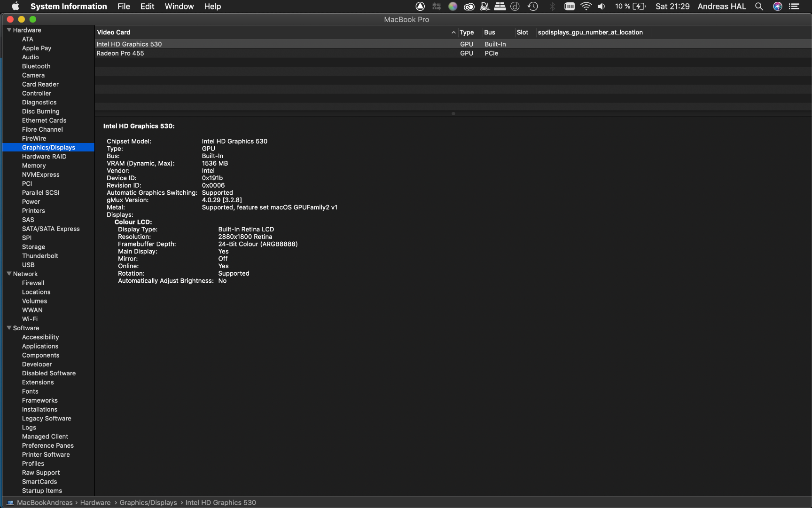Click the circled d menu bar icon
Screen dimensions: 812x508
[x=515, y=6]
